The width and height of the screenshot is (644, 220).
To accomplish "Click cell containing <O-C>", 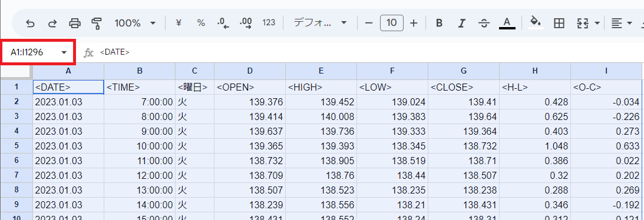I will tap(606, 87).
